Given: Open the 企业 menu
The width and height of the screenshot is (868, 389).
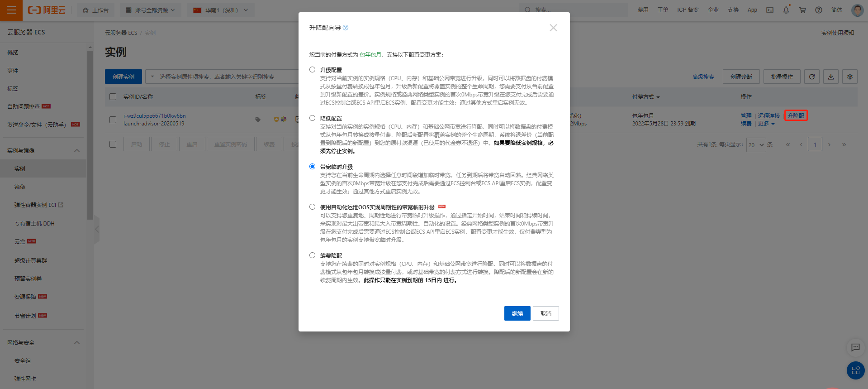Looking at the screenshot, I should pyautogui.click(x=713, y=10).
